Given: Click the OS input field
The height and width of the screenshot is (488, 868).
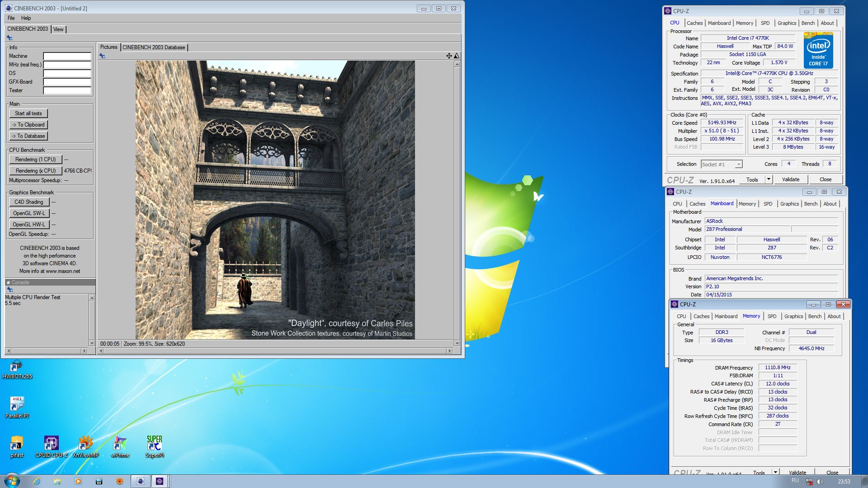Looking at the screenshot, I should click(x=67, y=73).
